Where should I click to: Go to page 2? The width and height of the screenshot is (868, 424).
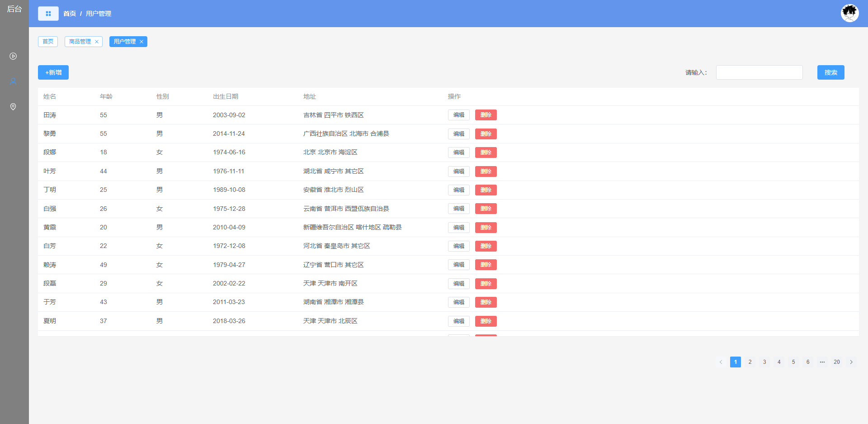tap(750, 362)
